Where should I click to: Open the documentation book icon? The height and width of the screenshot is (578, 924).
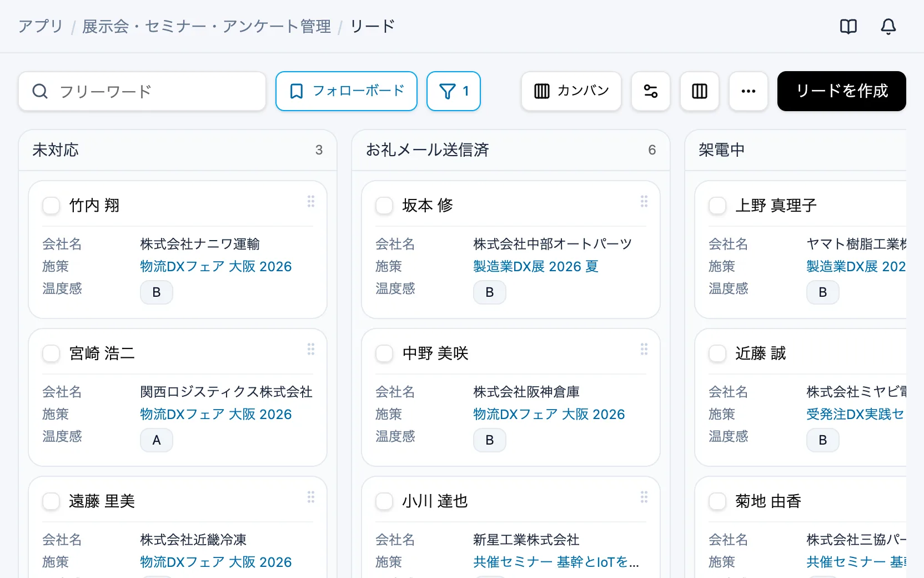pyautogui.click(x=848, y=27)
